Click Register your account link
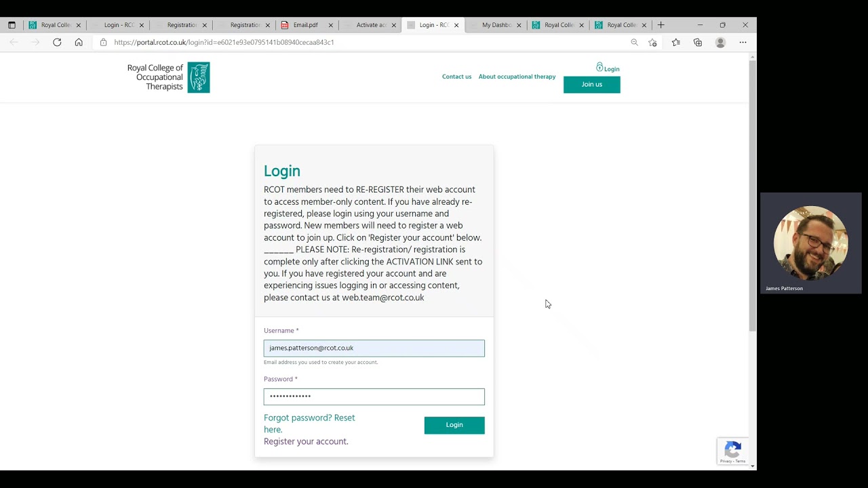Image resolution: width=868 pixels, height=488 pixels. coord(306,441)
